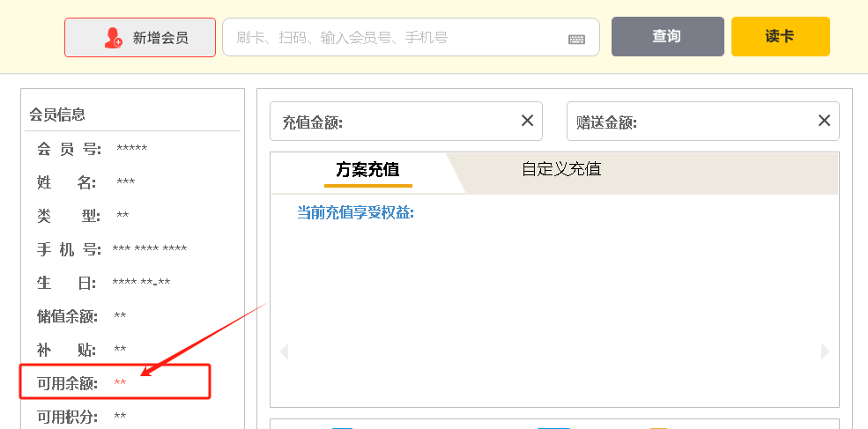Viewport: 868px width, 429px height.
Task: Click the right arrow in the recharge plans panel
Action: (x=825, y=351)
